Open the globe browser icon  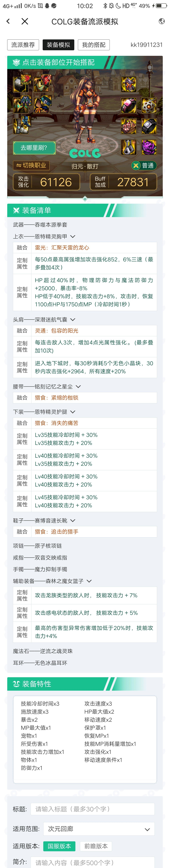pyautogui.click(x=162, y=21)
